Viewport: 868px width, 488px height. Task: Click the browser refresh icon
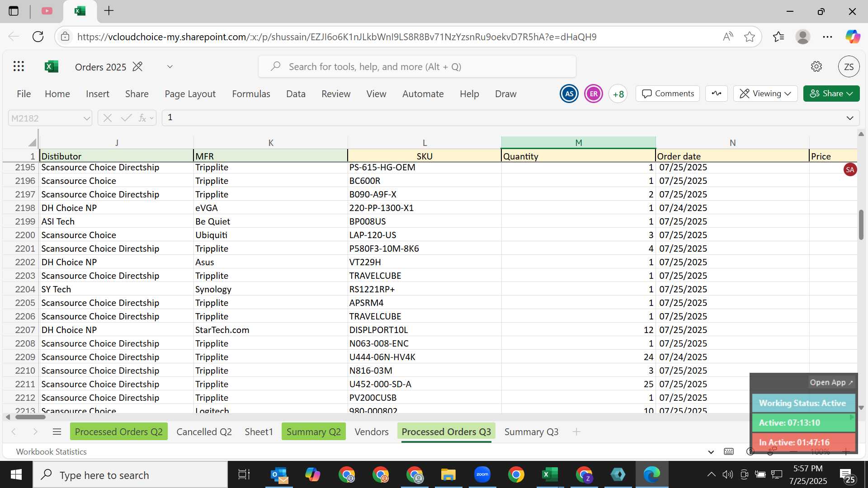tap(38, 37)
